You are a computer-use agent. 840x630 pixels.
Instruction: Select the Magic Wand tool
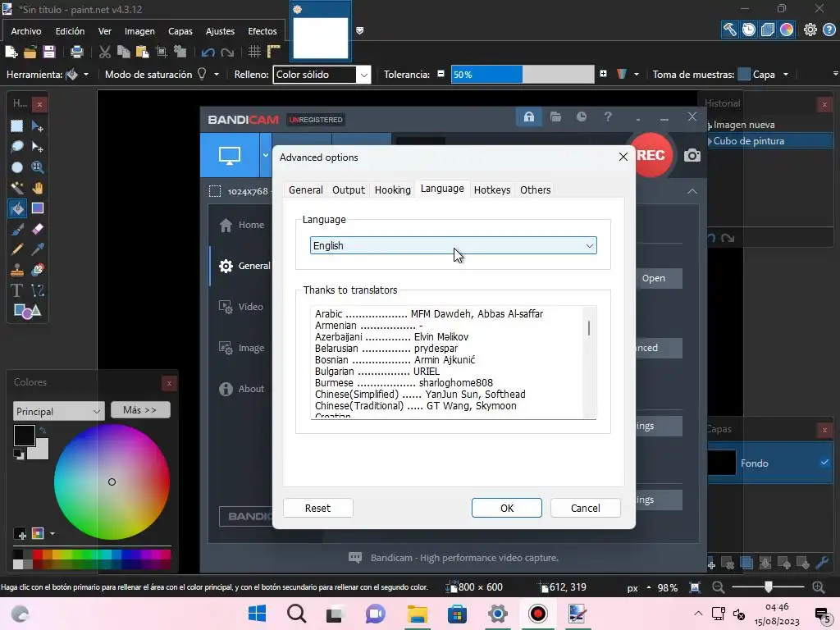point(16,188)
